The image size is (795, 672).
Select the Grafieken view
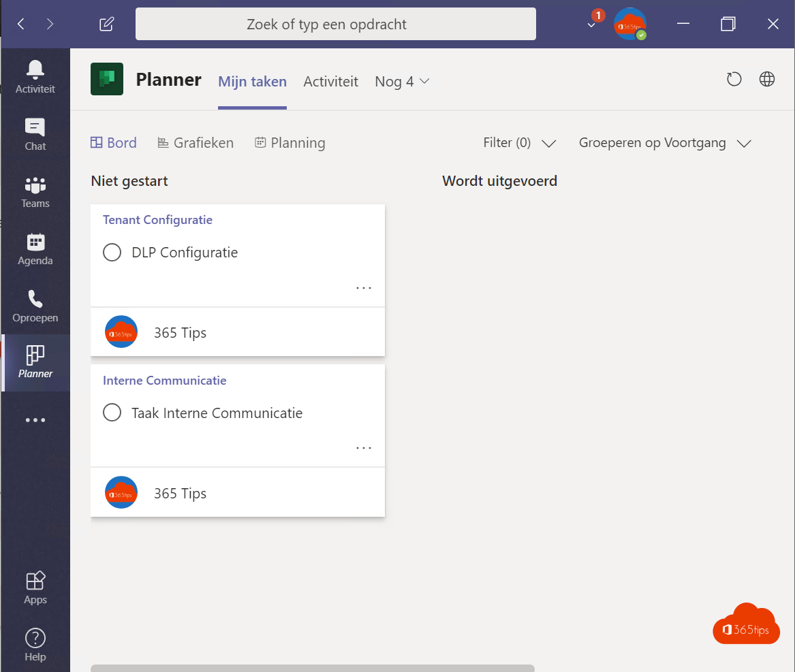click(x=196, y=142)
